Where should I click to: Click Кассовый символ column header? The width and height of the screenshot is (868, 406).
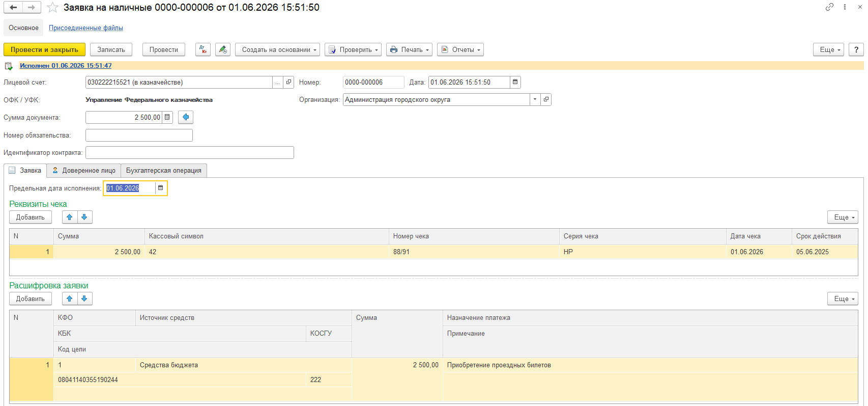coord(267,236)
